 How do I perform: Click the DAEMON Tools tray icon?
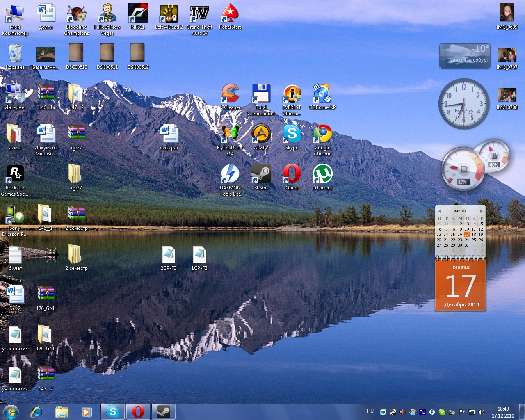pos(432,412)
